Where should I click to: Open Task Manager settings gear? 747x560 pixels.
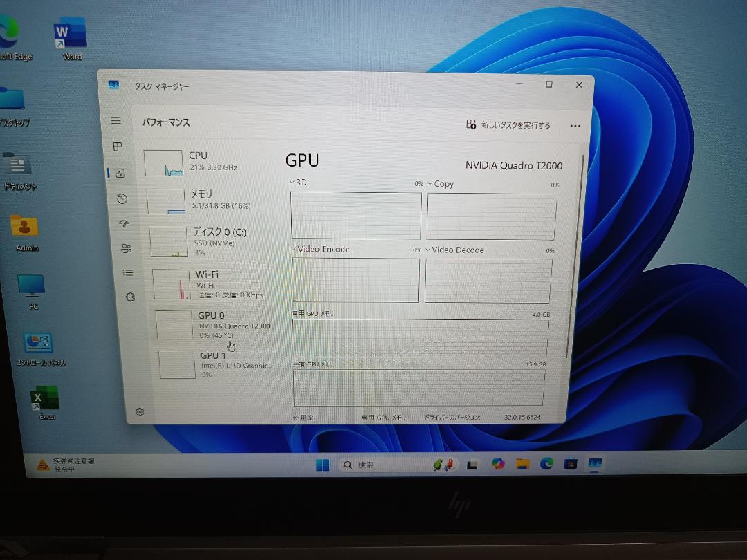(x=140, y=412)
